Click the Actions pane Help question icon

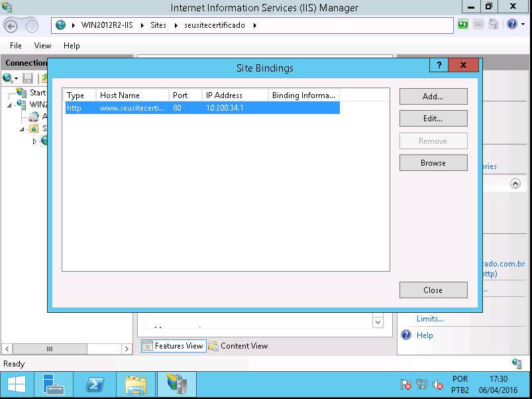click(406, 335)
